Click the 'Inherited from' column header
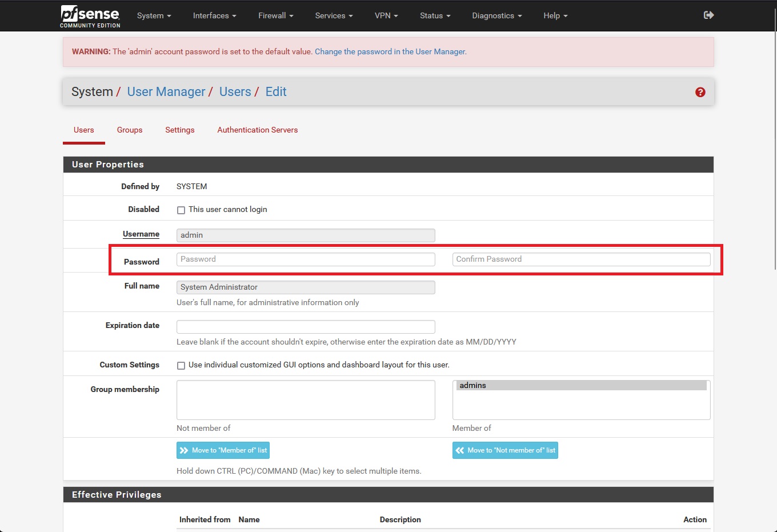The width and height of the screenshot is (777, 532). 205,519
